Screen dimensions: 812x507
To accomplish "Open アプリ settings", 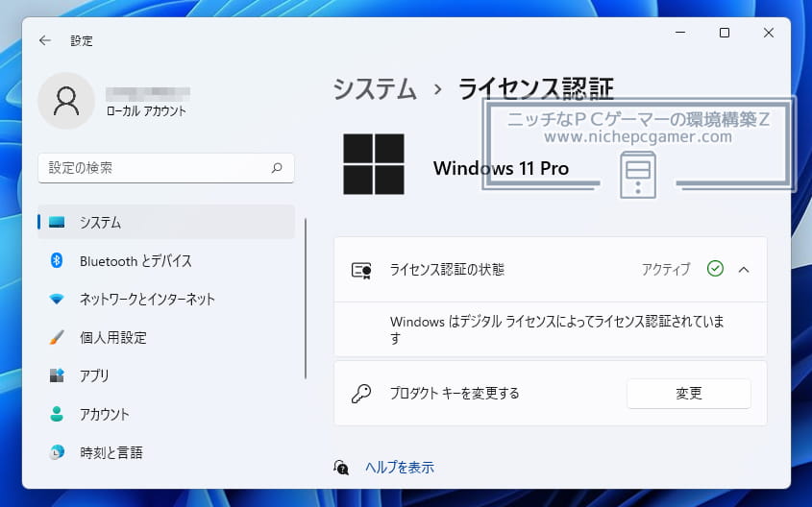I will tap(165, 375).
